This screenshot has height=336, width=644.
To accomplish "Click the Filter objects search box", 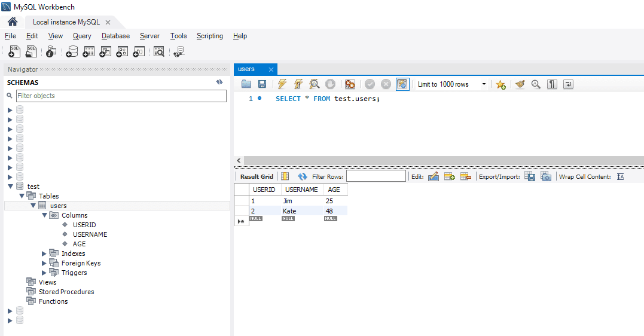I will [121, 96].
